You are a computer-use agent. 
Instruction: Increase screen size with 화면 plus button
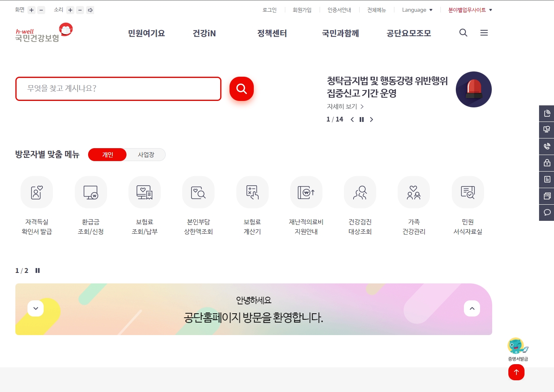(32, 10)
